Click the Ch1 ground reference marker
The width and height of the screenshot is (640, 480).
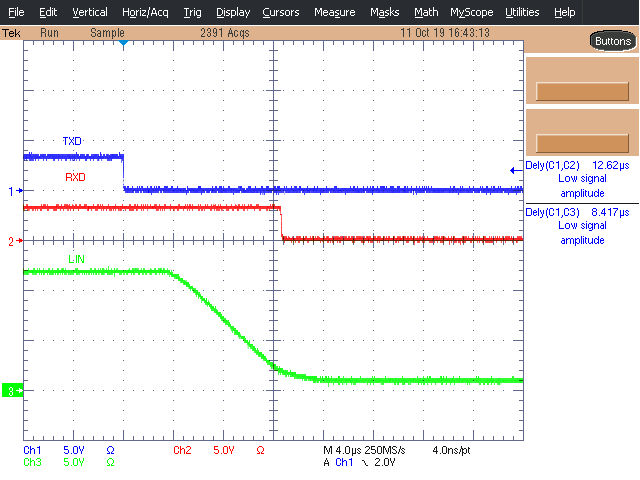tap(12, 190)
